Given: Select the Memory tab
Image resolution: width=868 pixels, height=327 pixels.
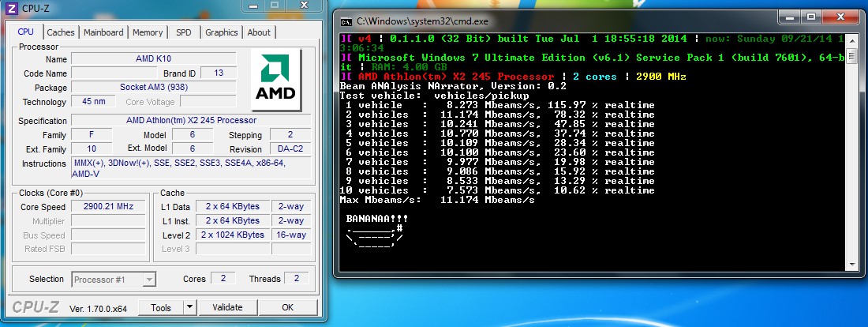Looking at the screenshot, I should click(148, 32).
